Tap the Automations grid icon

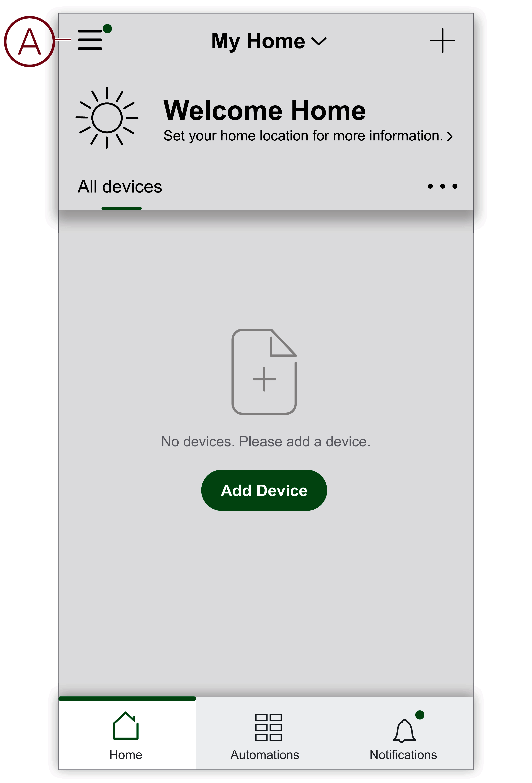268,727
